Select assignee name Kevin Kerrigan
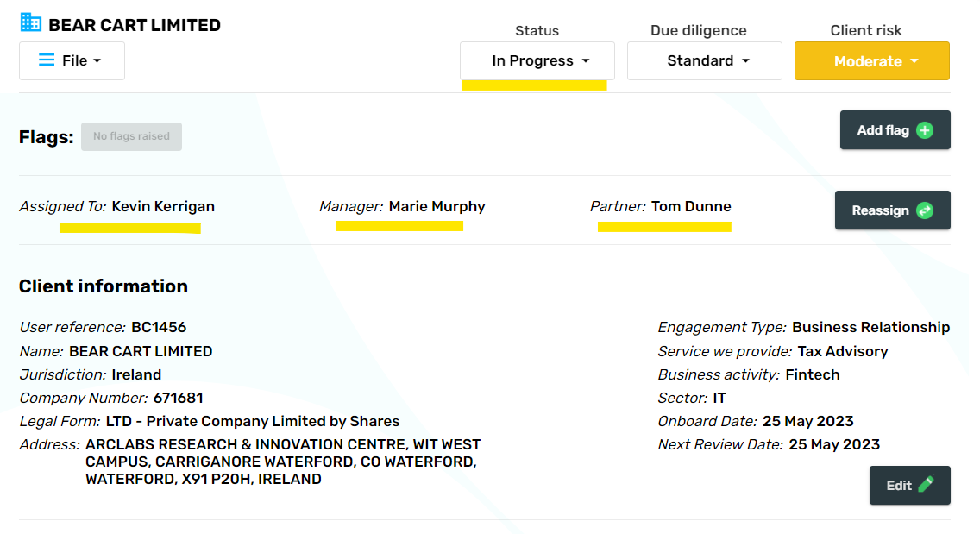This screenshot has height=534, width=980. [163, 207]
